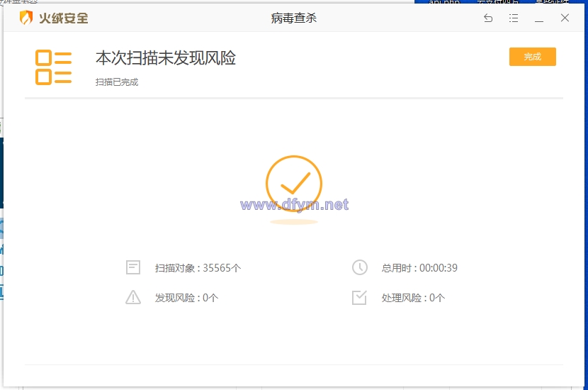Click the orange scan list icon
Screen dimensions: 588x390
click(53, 67)
